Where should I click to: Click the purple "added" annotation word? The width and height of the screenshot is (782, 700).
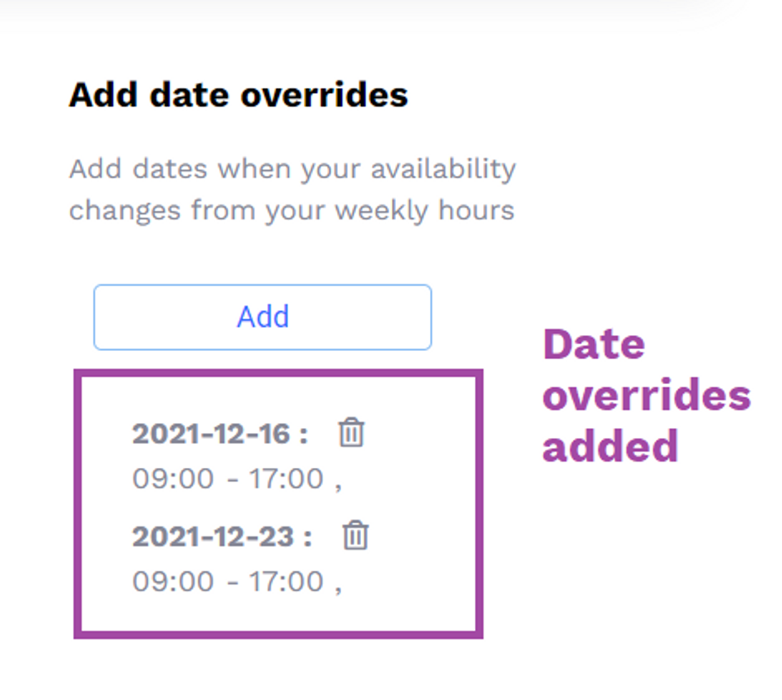tap(610, 446)
